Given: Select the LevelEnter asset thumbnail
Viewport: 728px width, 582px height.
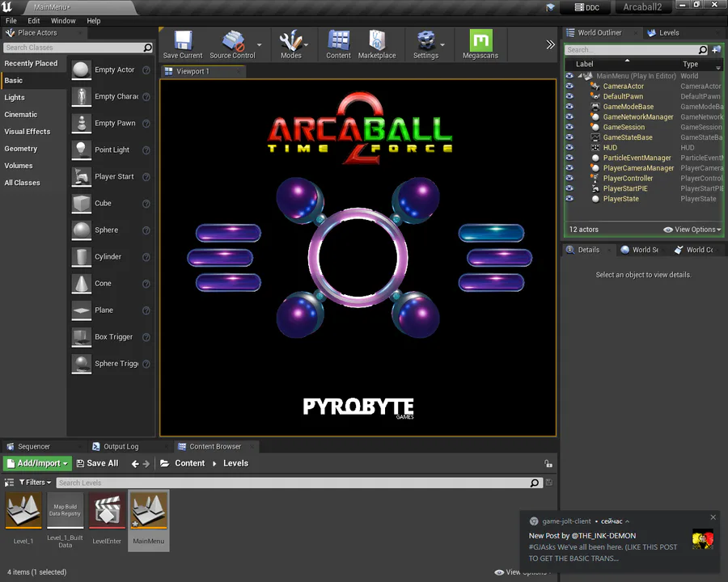Looking at the screenshot, I should tap(107, 511).
